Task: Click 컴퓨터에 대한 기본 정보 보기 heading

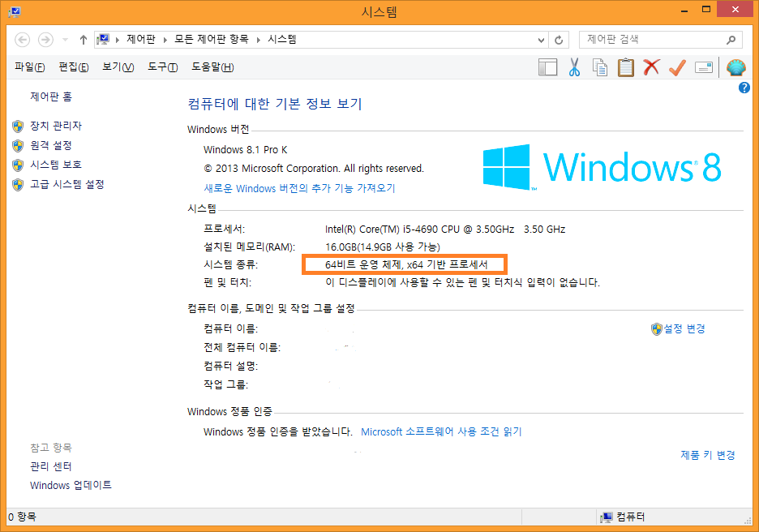Action: pyautogui.click(x=275, y=104)
